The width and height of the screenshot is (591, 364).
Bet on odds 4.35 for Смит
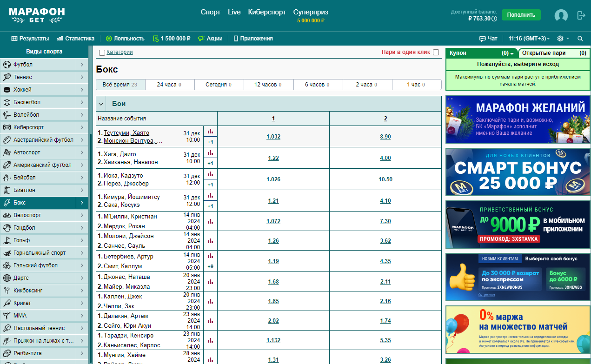(385, 261)
